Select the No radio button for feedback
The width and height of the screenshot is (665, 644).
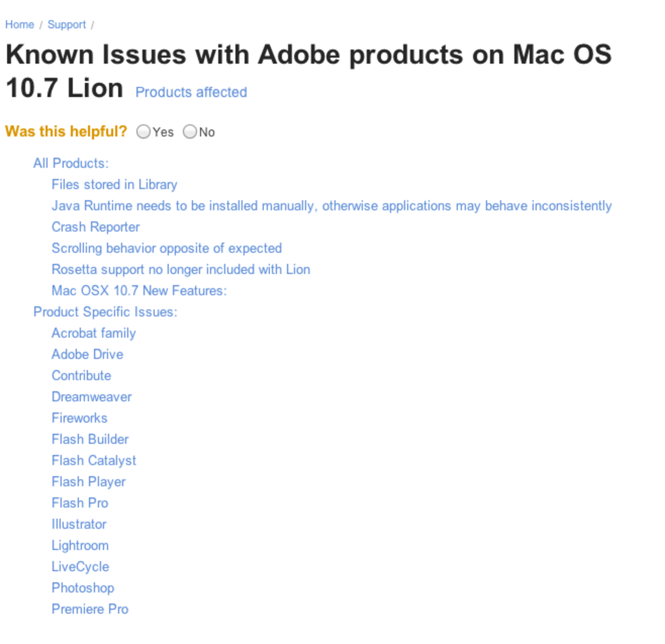pos(190,133)
